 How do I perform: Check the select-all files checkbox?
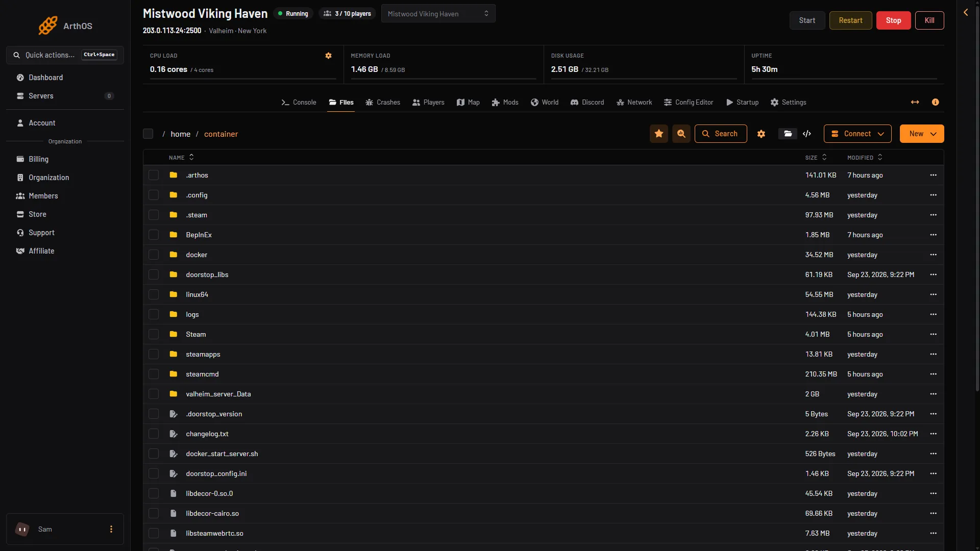pos(148,134)
